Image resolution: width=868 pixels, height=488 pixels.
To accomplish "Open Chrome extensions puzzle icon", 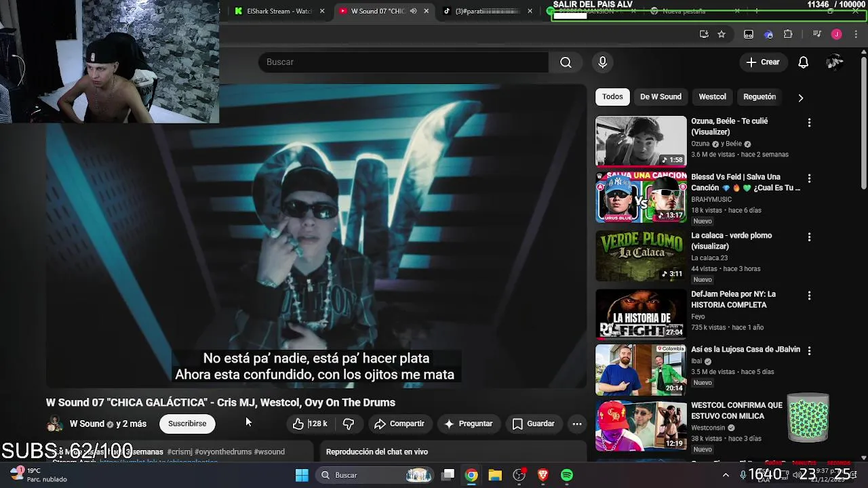I will [788, 34].
